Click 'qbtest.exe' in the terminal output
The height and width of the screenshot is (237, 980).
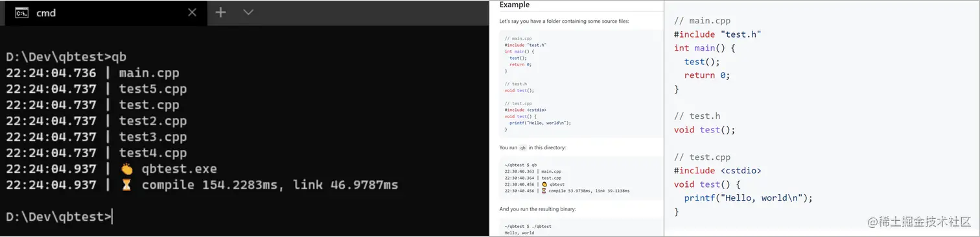pos(179,169)
